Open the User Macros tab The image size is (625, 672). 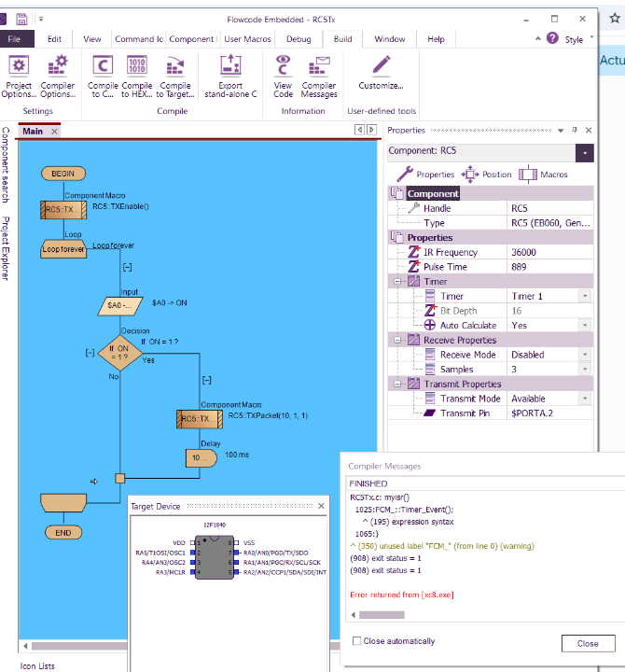coord(247,39)
